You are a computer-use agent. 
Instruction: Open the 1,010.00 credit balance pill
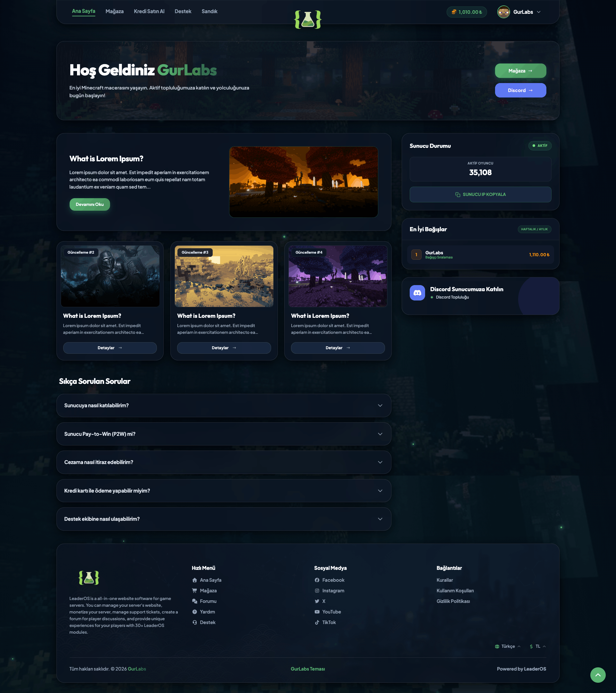[x=466, y=12]
